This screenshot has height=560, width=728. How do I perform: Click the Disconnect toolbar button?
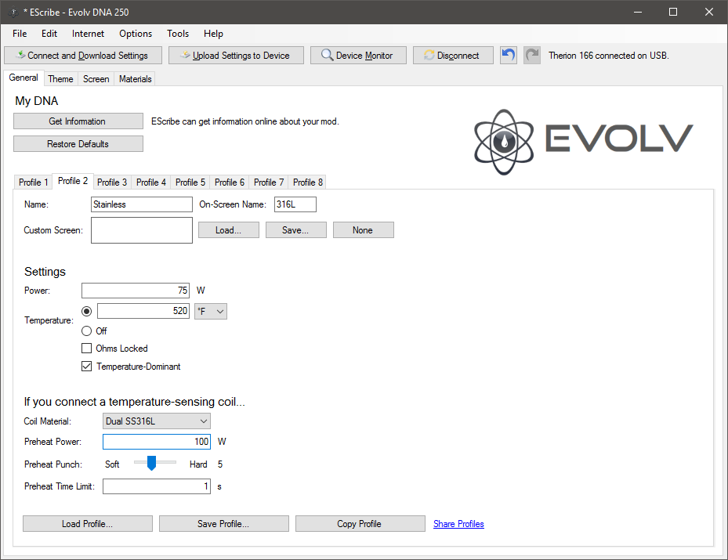point(452,56)
